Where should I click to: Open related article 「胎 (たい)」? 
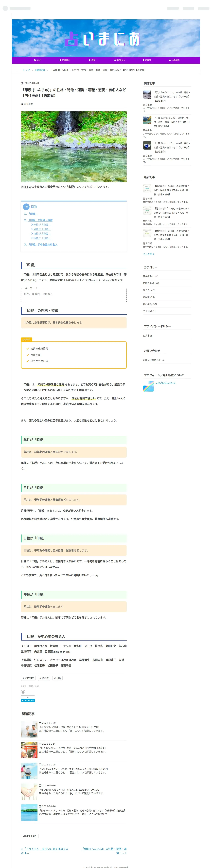[69, 789]
